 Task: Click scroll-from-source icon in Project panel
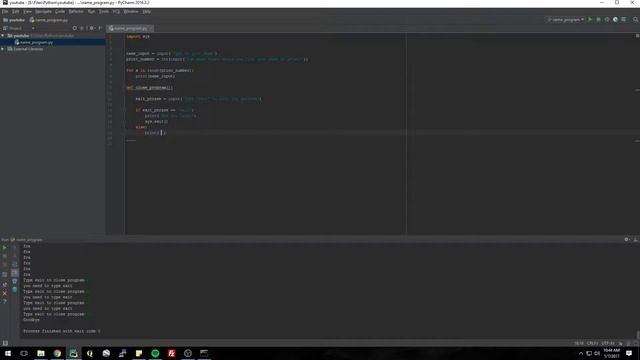[x=74, y=28]
